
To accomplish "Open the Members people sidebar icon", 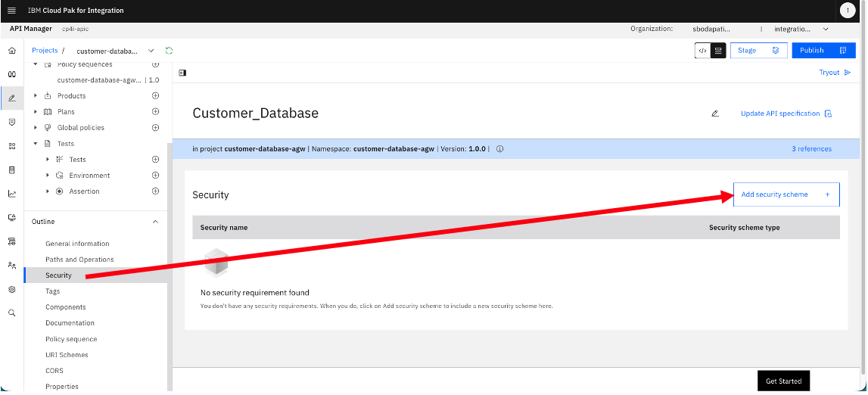I will coord(12,265).
